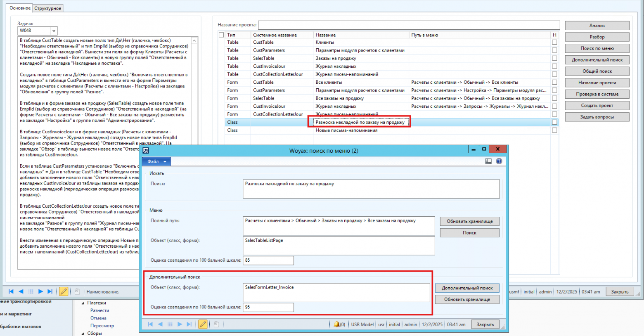This screenshot has height=336, width=644.
Task: Jump to last record in main form toolbar
Action: (x=50, y=291)
